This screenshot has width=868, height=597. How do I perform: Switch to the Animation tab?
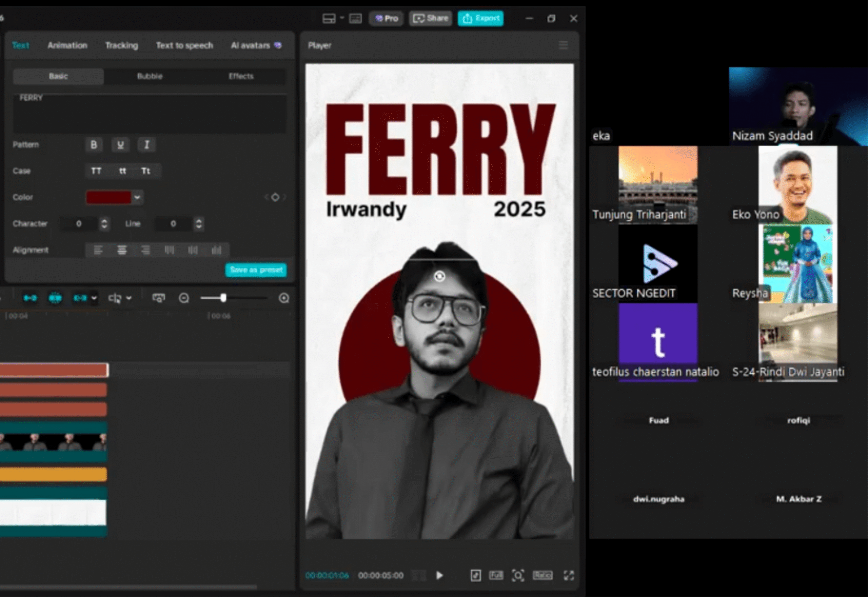tap(67, 45)
